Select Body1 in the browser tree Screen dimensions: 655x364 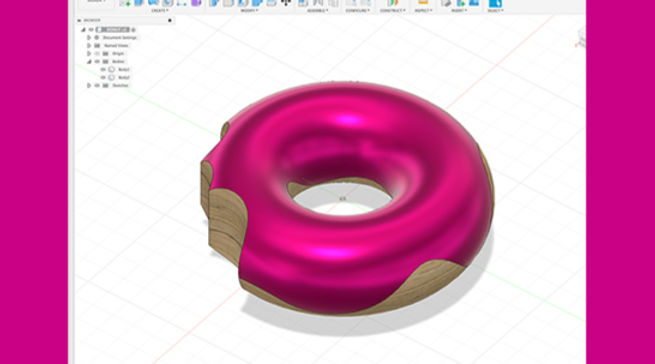click(x=124, y=69)
